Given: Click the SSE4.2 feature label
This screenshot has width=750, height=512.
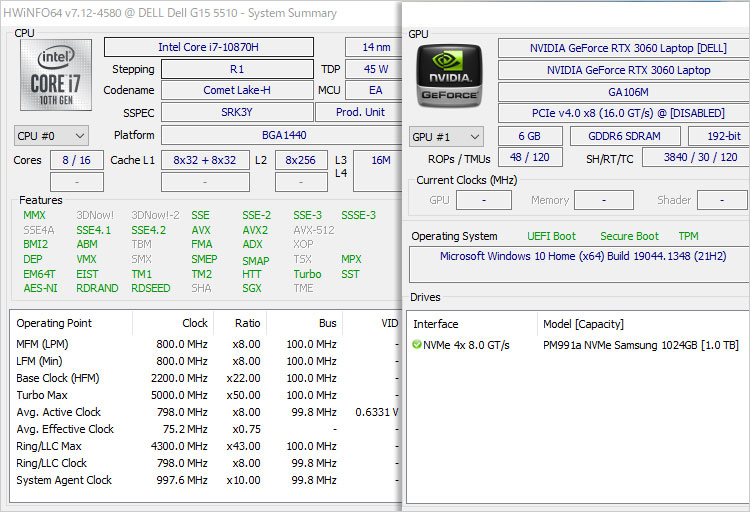Looking at the screenshot, I should [x=149, y=230].
